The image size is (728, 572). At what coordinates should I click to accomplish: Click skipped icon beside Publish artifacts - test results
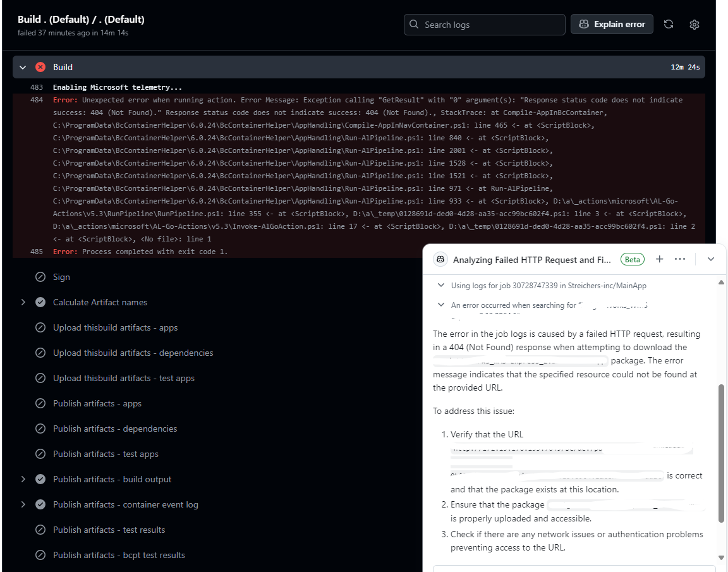pos(40,530)
